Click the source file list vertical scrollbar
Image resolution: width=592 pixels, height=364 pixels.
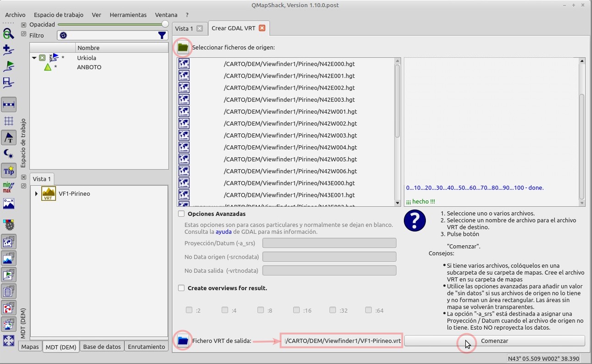pyautogui.click(x=397, y=100)
